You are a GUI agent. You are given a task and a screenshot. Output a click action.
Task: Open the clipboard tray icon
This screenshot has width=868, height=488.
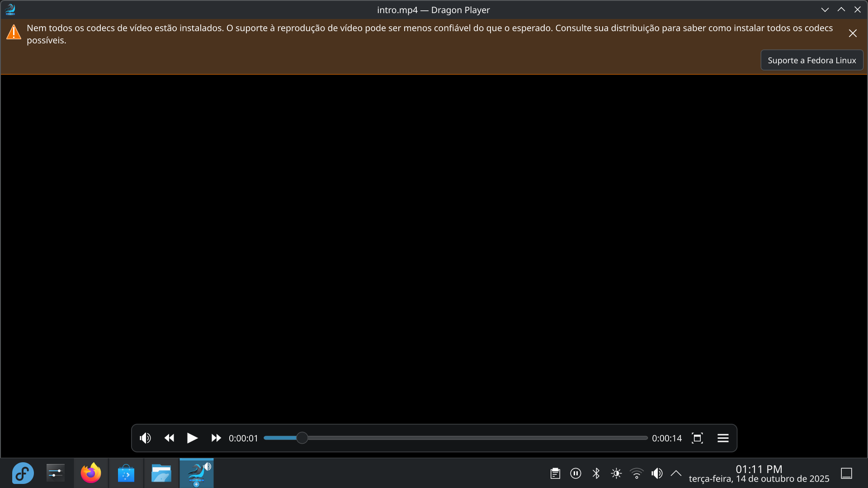[555, 473]
